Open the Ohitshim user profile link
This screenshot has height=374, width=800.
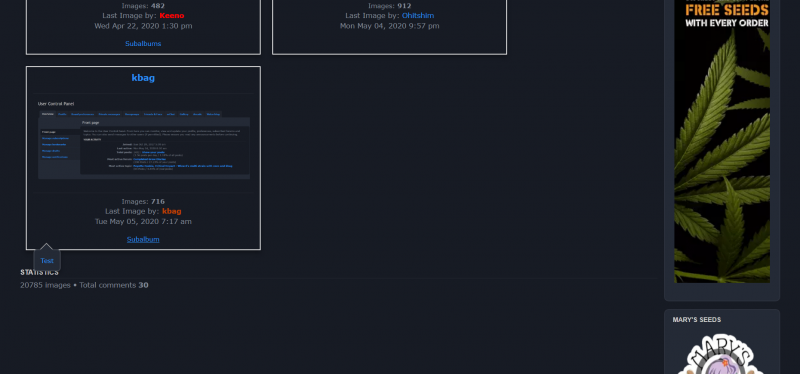click(x=418, y=16)
